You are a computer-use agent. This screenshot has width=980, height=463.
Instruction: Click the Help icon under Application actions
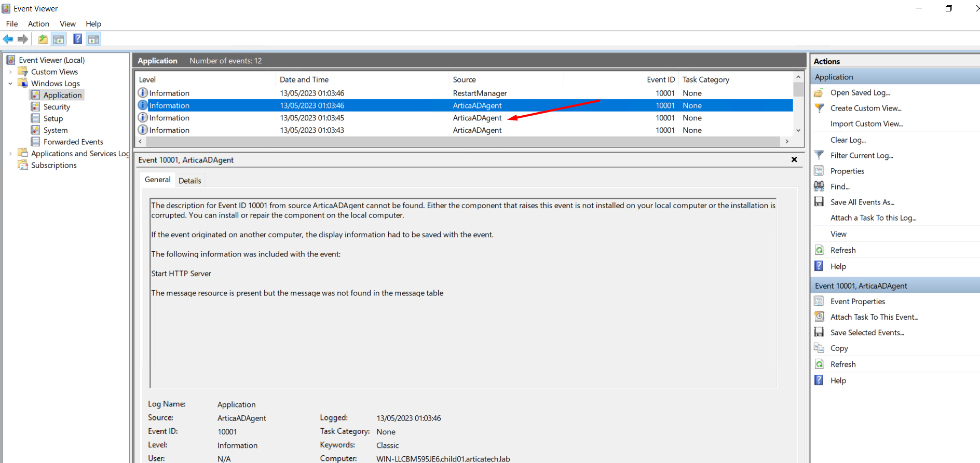[819, 266]
